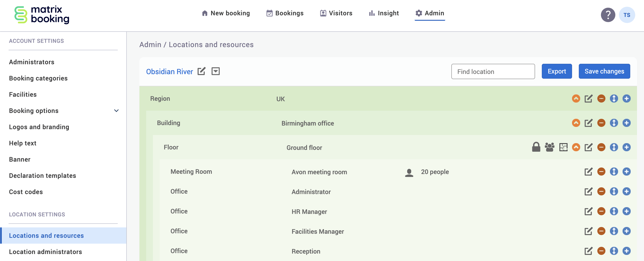Open the Bookings tab
This screenshot has height=261, width=644.
pyautogui.click(x=285, y=13)
